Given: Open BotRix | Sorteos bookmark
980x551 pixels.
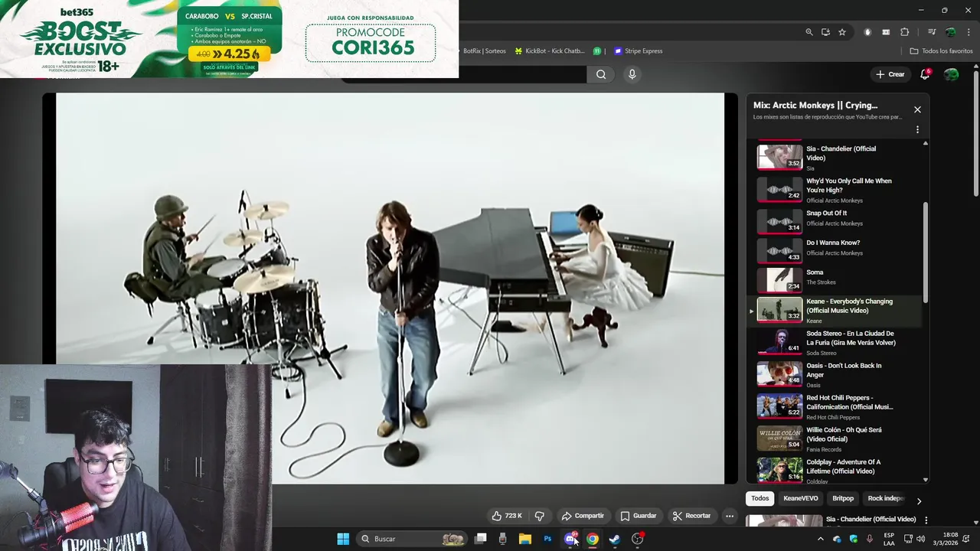Looking at the screenshot, I should click(x=485, y=51).
